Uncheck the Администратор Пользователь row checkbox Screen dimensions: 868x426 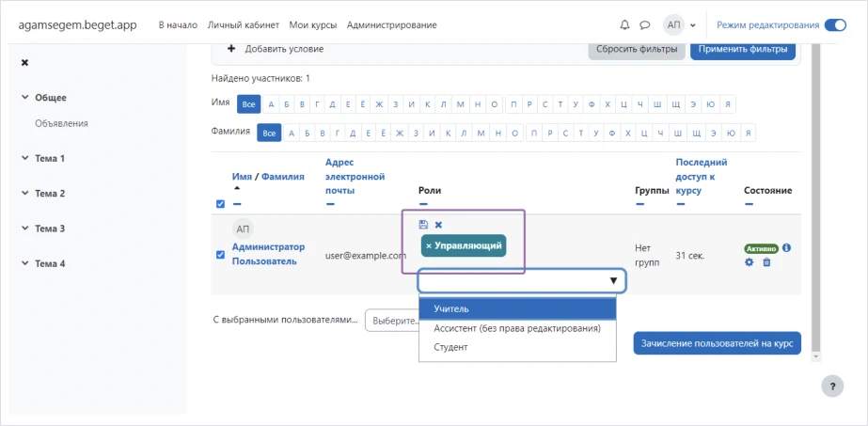220,254
